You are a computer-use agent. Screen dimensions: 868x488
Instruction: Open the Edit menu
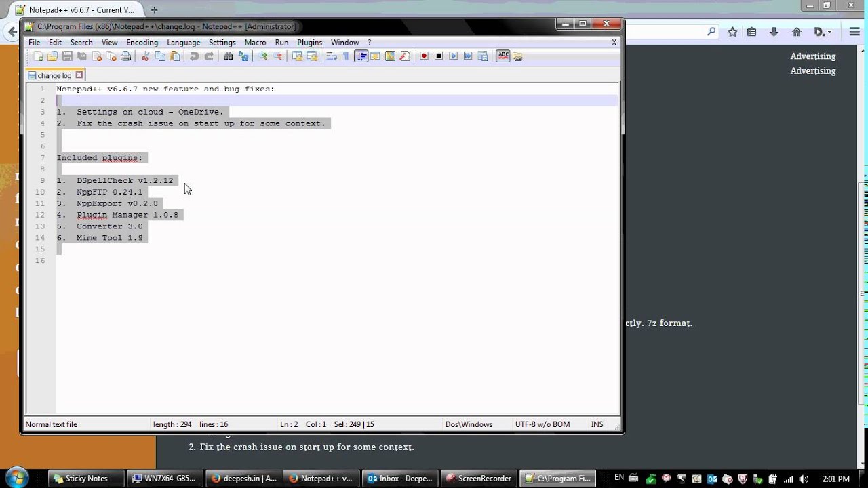point(55,42)
